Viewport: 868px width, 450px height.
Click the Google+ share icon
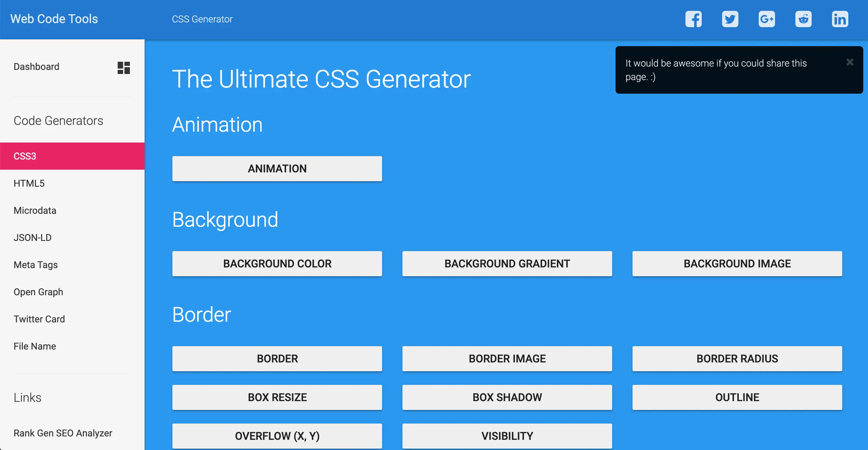(767, 19)
